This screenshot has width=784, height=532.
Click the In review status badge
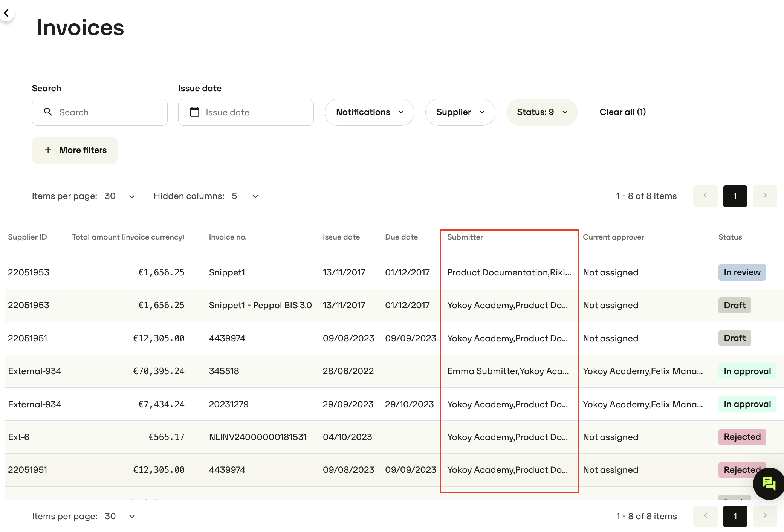pos(742,272)
